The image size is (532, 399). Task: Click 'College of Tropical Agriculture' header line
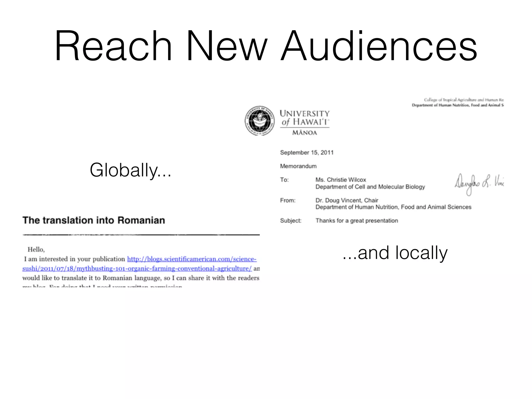(464, 100)
